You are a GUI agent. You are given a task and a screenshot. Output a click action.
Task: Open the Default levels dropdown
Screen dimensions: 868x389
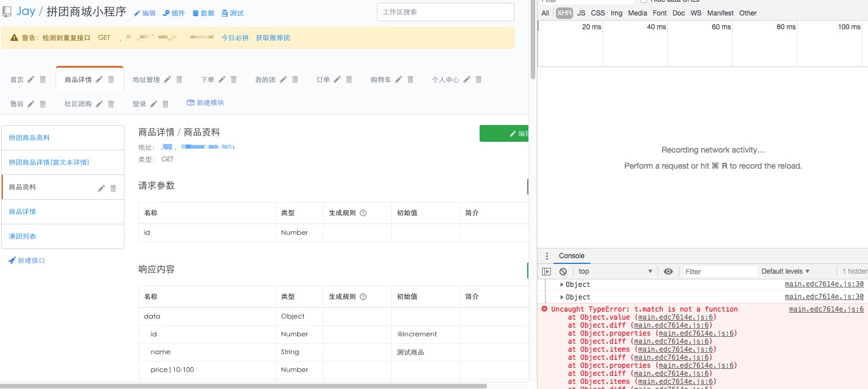coord(785,271)
